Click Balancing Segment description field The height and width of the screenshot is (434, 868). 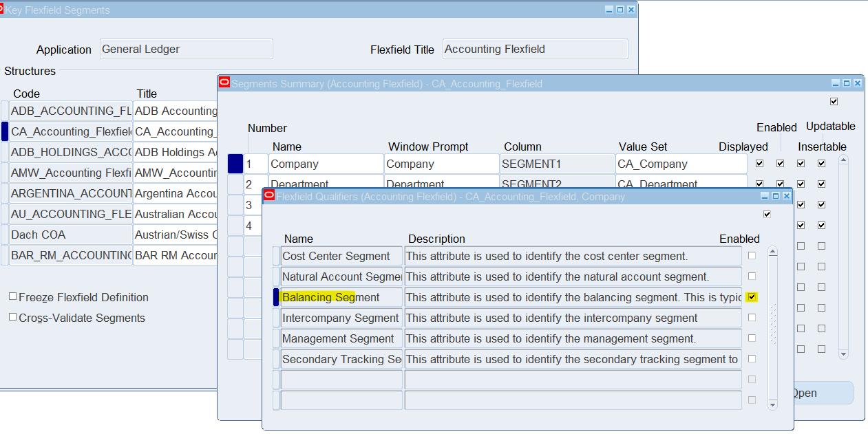pyautogui.click(x=573, y=297)
